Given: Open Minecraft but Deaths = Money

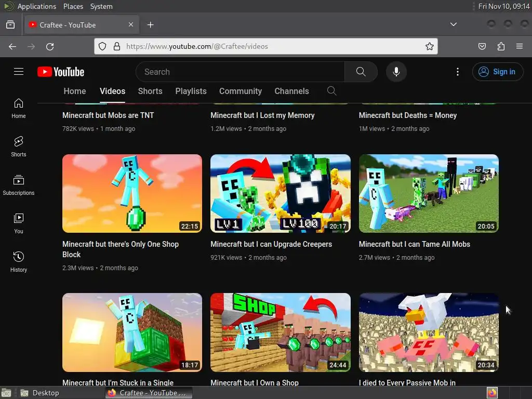Looking at the screenshot, I should (x=407, y=115).
